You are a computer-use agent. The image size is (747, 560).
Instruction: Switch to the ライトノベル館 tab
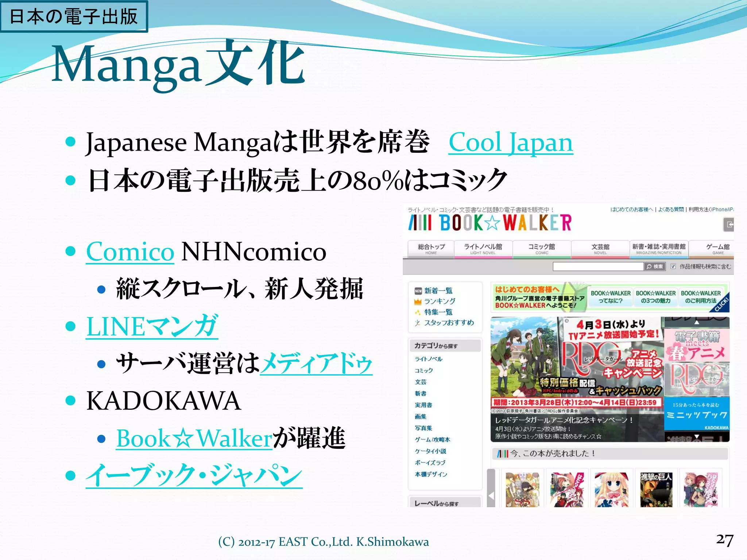483,249
